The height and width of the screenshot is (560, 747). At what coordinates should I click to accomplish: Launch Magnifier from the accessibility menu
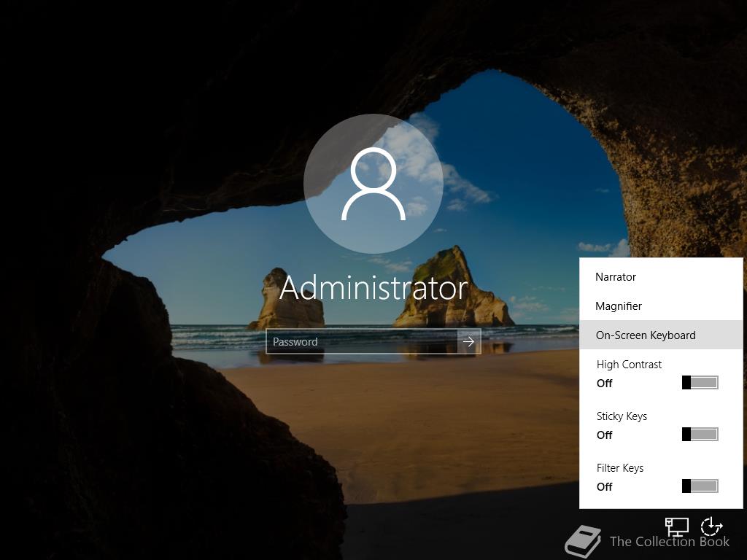tap(661, 306)
